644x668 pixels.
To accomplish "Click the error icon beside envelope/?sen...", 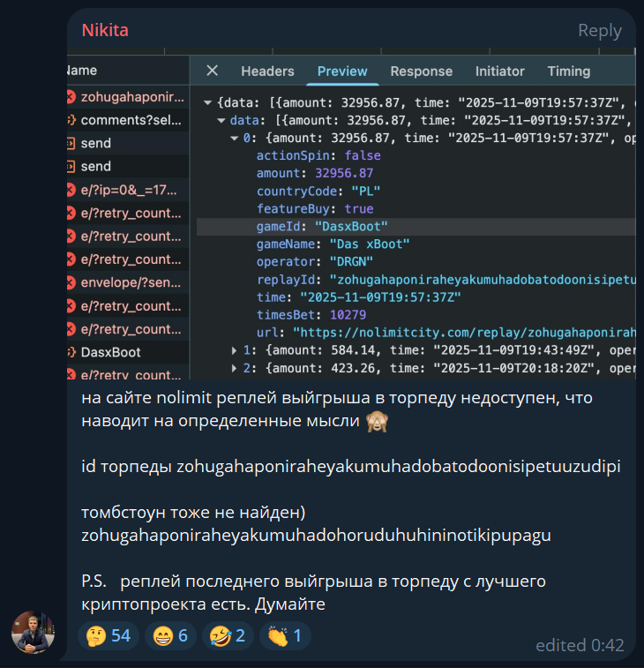I will tap(71, 282).
